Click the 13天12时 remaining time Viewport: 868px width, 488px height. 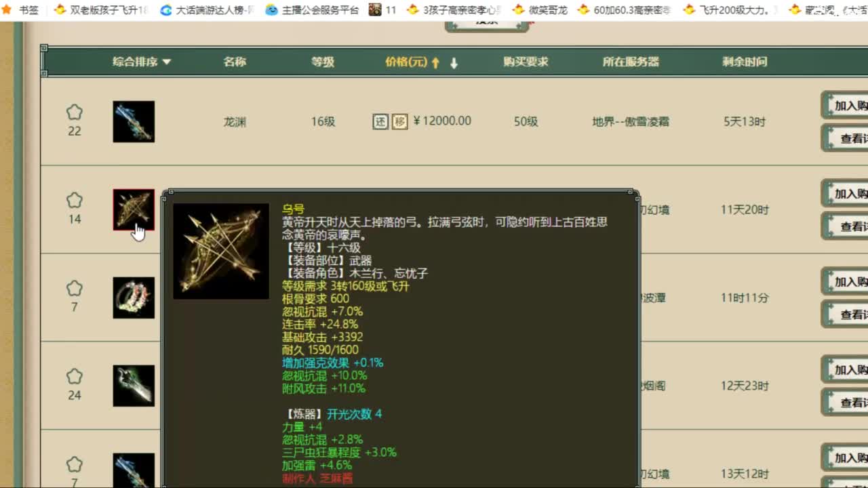pyautogui.click(x=745, y=474)
